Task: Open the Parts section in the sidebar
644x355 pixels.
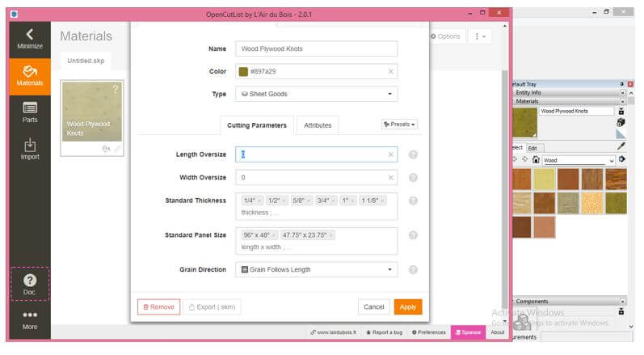Action: [30, 112]
